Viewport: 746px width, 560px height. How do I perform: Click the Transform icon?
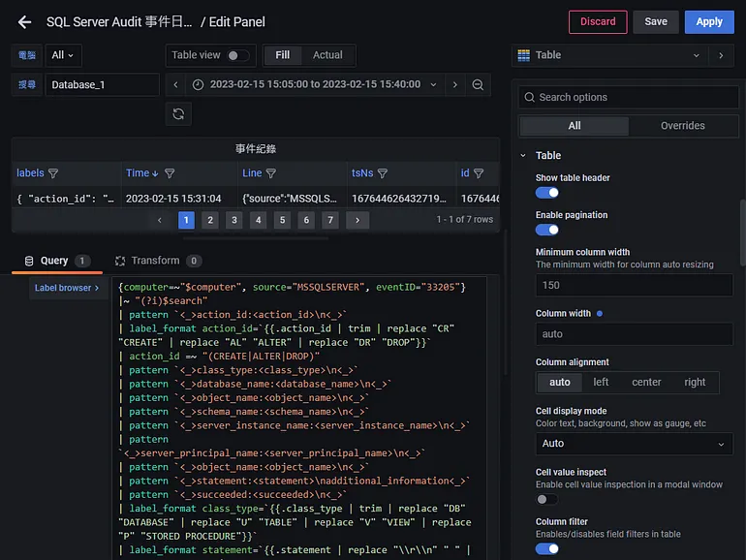point(120,261)
